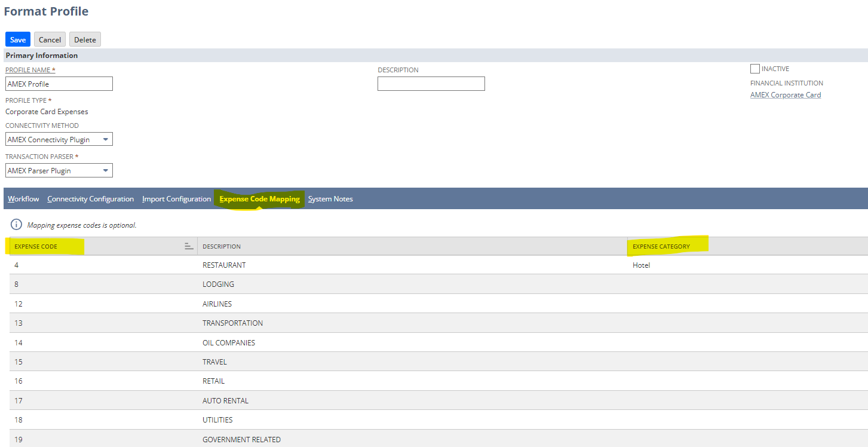This screenshot has width=868, height=447.
Task: Enable the Inactive checkbox
Action: pos(754,68)
